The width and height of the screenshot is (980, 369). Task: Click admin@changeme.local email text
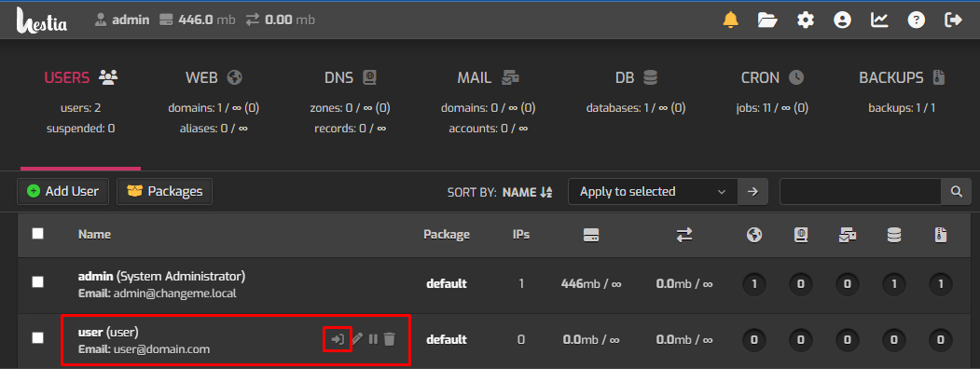point(175,293)
